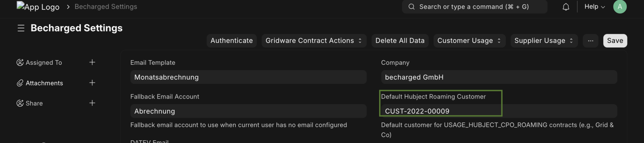Click the search magnifier icon

point(411,7)
